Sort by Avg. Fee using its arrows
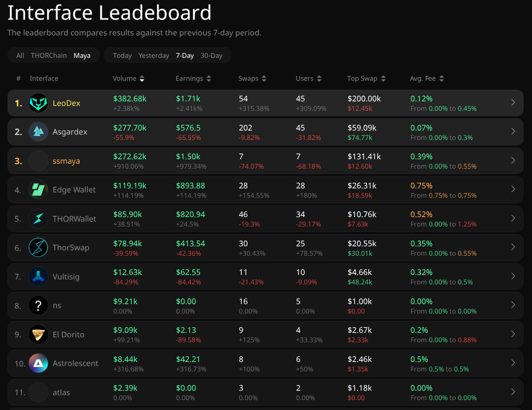Image resolution: width=532 pixels, height=410 pixels. click(441, 79)
